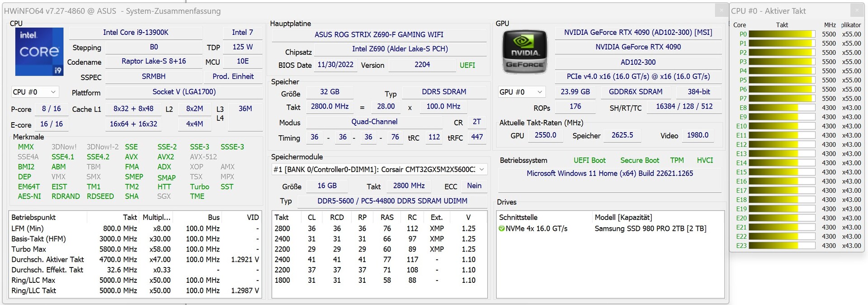This screenshot has width=868, height=305.
Task: Select the Samsung SSD 980 PRO 2TB drive row
Action: coord(610,229)
